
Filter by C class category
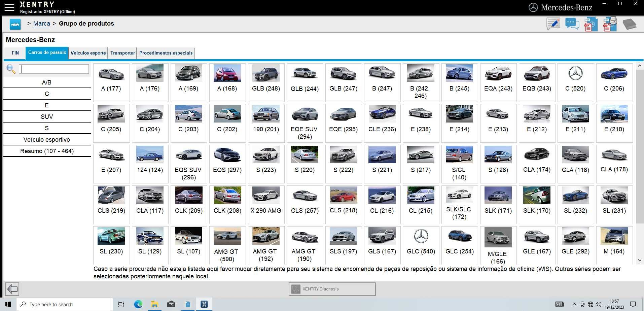pos(47,94)
